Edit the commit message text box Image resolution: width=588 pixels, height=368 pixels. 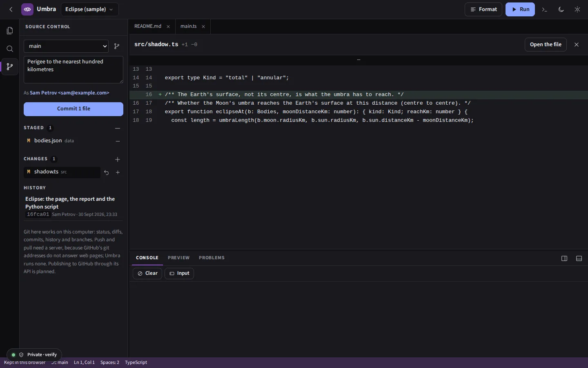tap(73, 70)
